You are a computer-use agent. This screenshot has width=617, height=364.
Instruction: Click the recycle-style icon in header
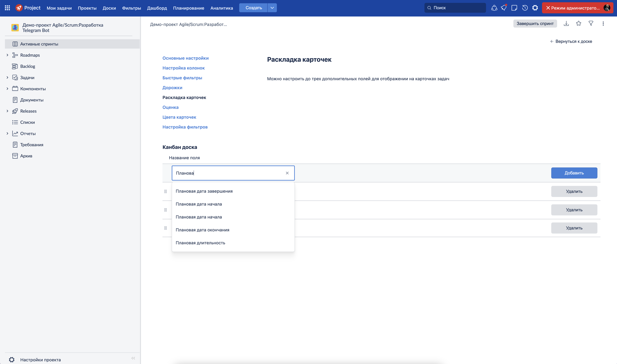[x=494, y=8]
